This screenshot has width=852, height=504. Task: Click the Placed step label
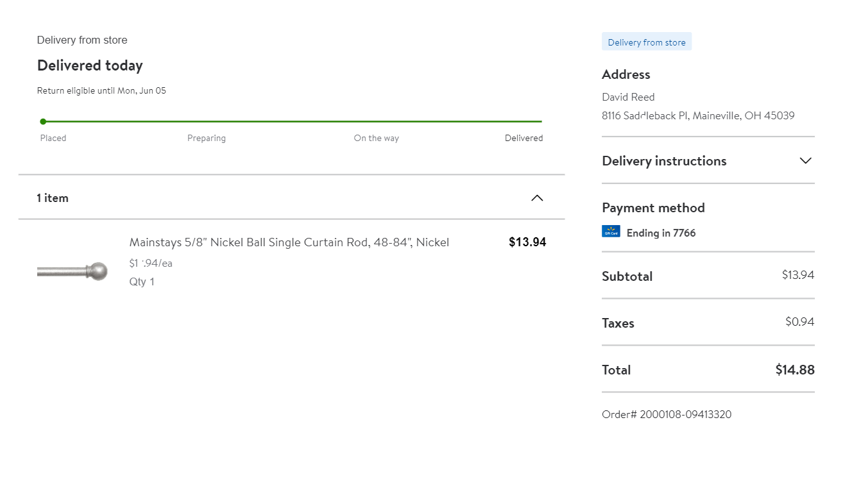pos(53,138)
